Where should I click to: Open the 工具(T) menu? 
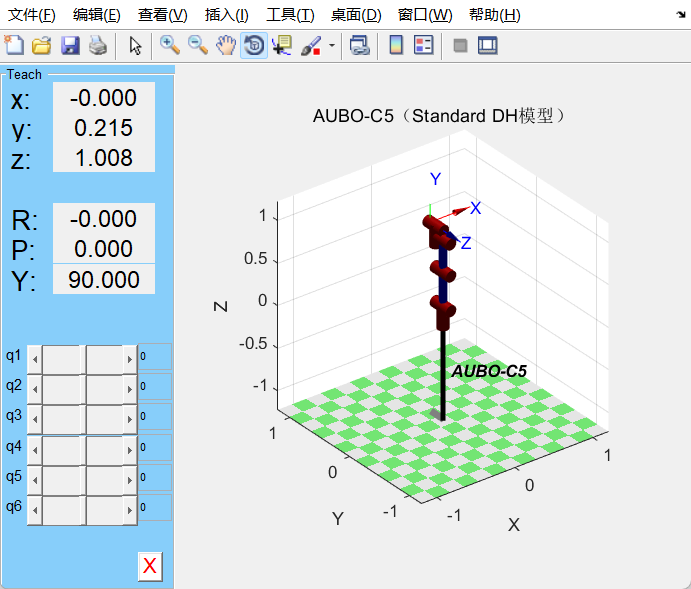tap(290, 15)
